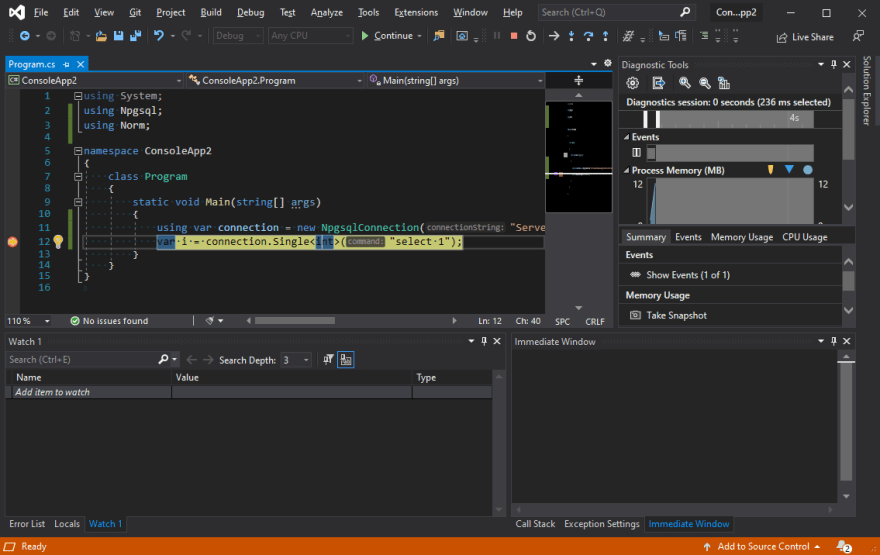Reset diagnostics view to selection

pos(724,83)
